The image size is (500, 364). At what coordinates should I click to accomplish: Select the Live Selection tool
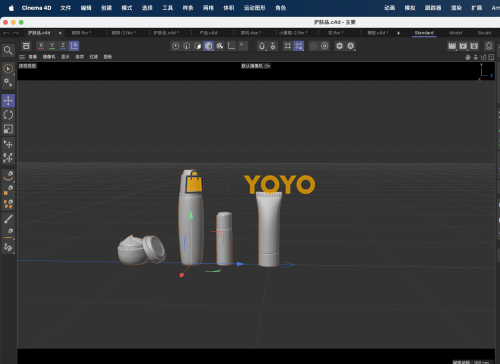(x=8, y=68)
